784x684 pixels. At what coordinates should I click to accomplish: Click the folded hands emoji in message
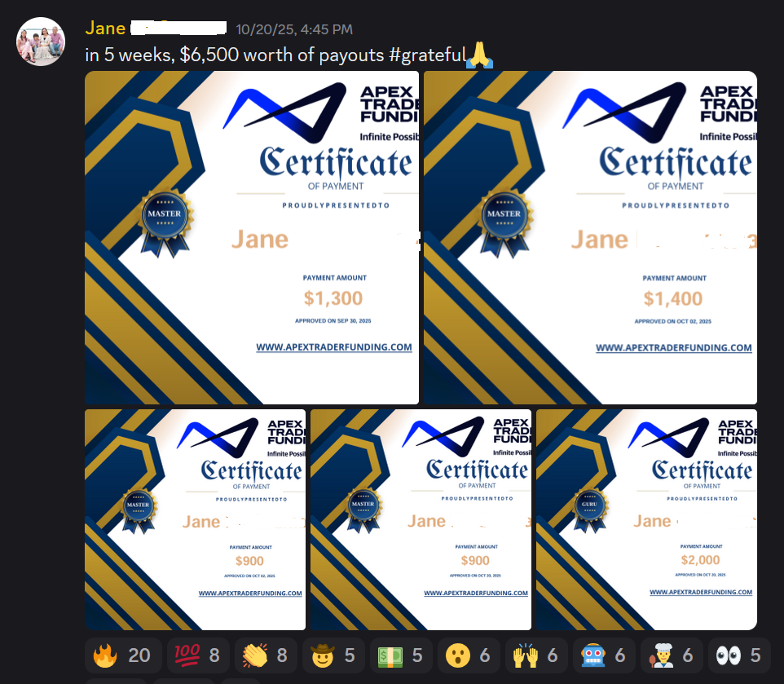click(479, 55)
